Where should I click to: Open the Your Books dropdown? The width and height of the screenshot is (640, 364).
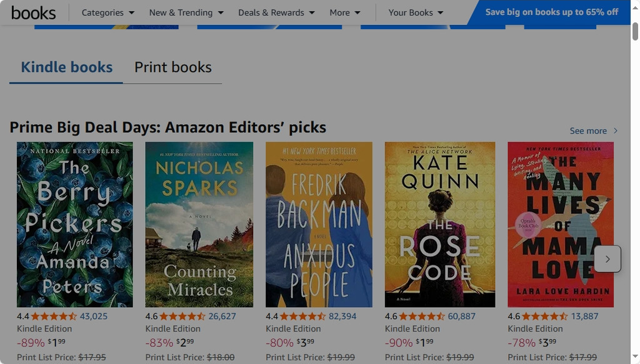[x=416, y=12]
